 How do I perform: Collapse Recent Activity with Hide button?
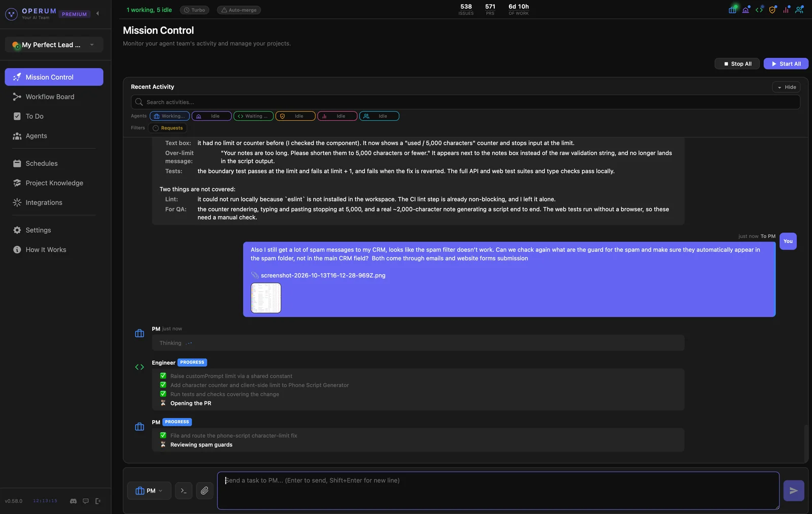pos(786,87)
